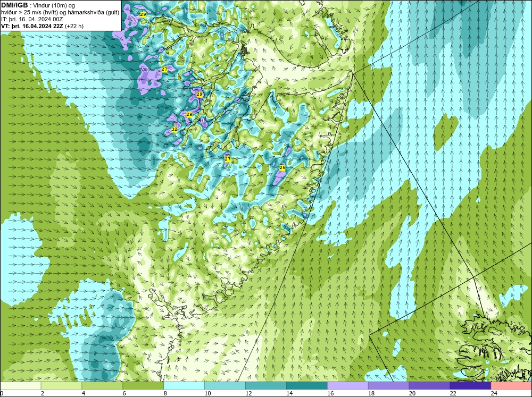Select the 4–6 m/s green legend swatch
This screenshot has width=532, height=397.
(x=102, y=385)
